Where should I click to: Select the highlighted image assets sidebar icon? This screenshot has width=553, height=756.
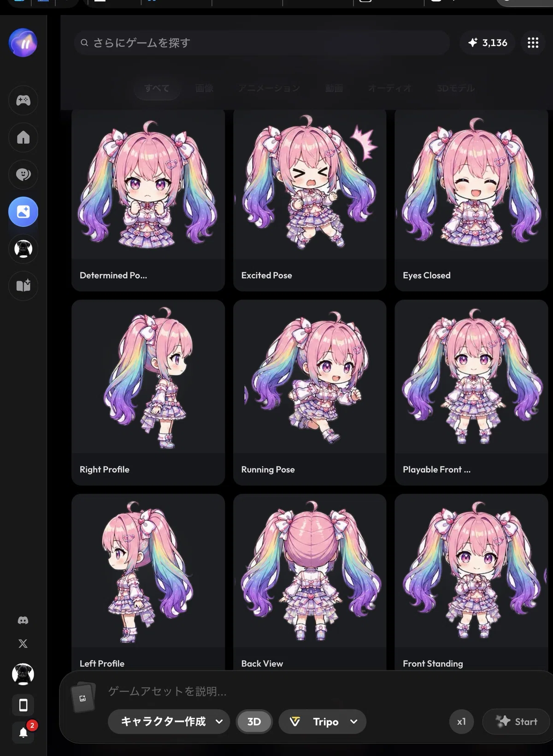point(23,212)
